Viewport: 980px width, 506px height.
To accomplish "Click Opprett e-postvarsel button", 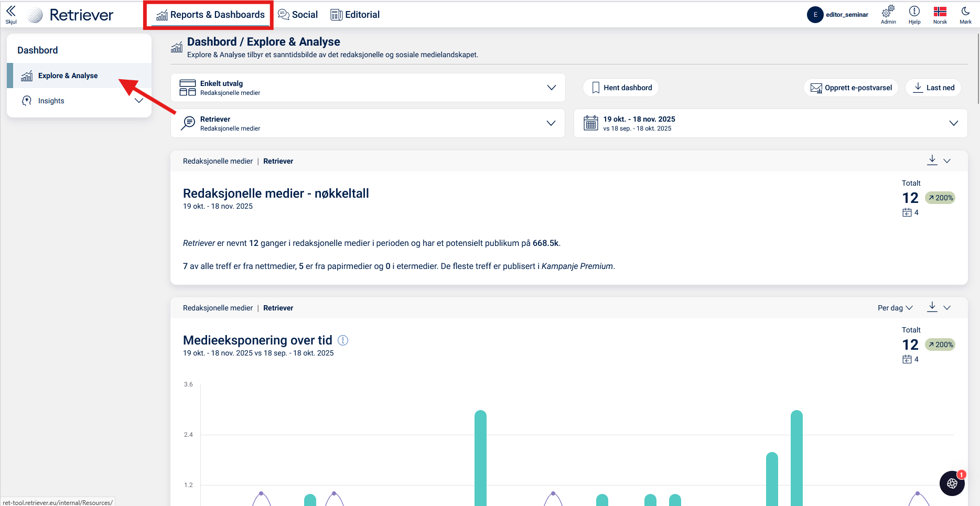I will click(851, 88).
